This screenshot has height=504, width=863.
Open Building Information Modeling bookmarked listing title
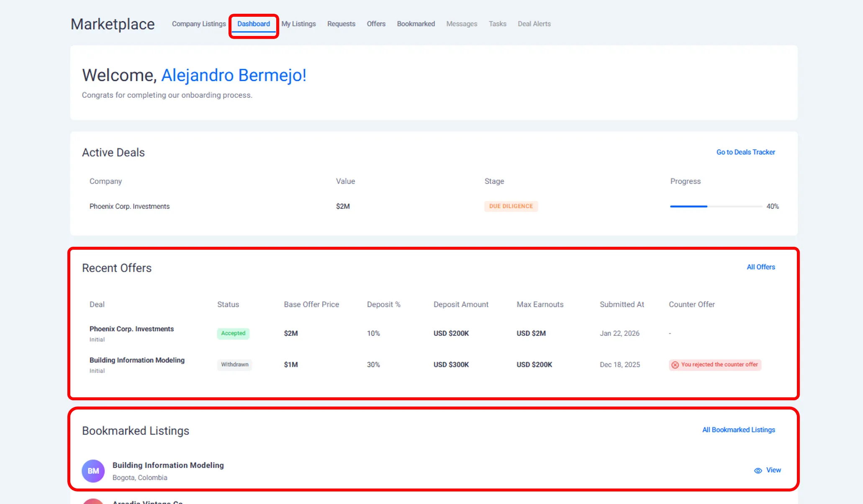(168, 465)
